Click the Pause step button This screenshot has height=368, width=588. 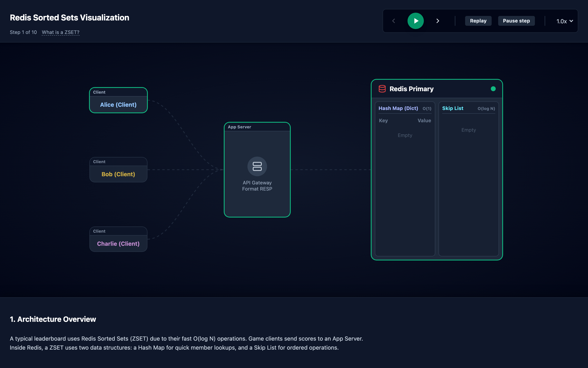(516, 21)
